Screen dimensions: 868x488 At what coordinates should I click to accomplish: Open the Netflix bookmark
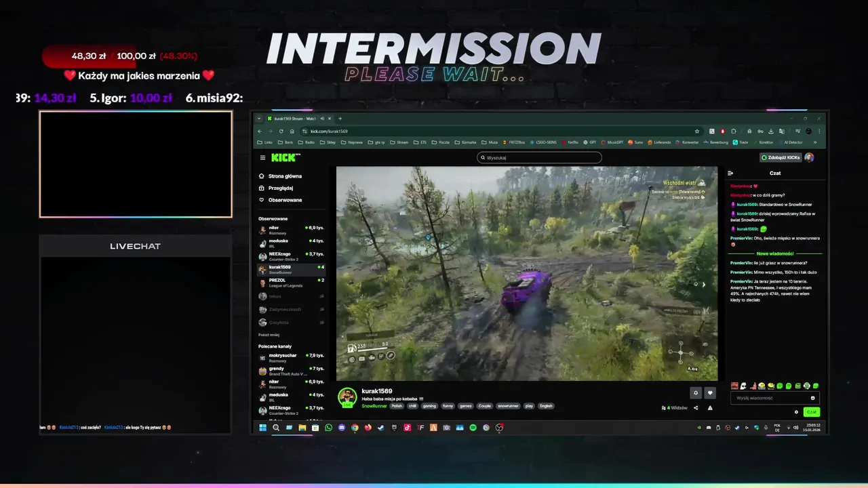point(570,142)
